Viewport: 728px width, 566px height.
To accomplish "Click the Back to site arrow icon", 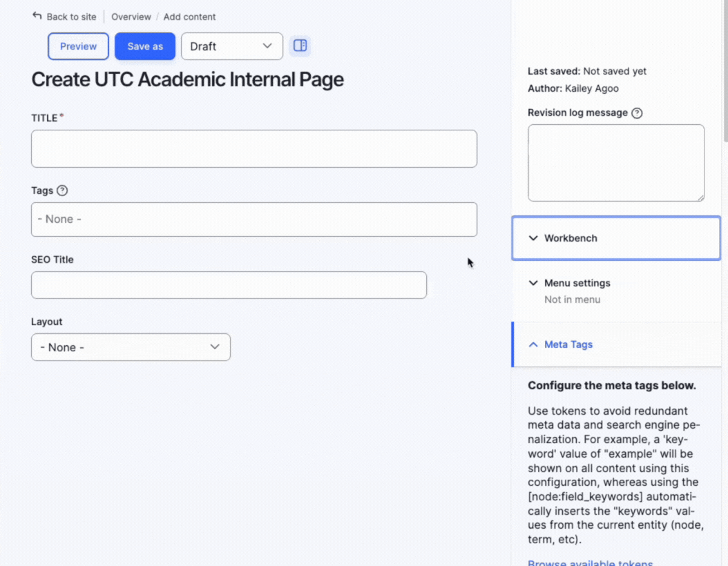I will coord(37,16).
